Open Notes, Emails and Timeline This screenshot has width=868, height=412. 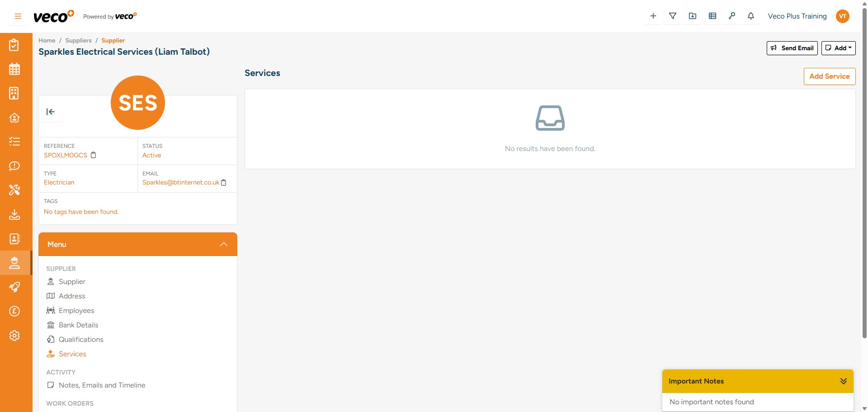(x=102, y=385)
